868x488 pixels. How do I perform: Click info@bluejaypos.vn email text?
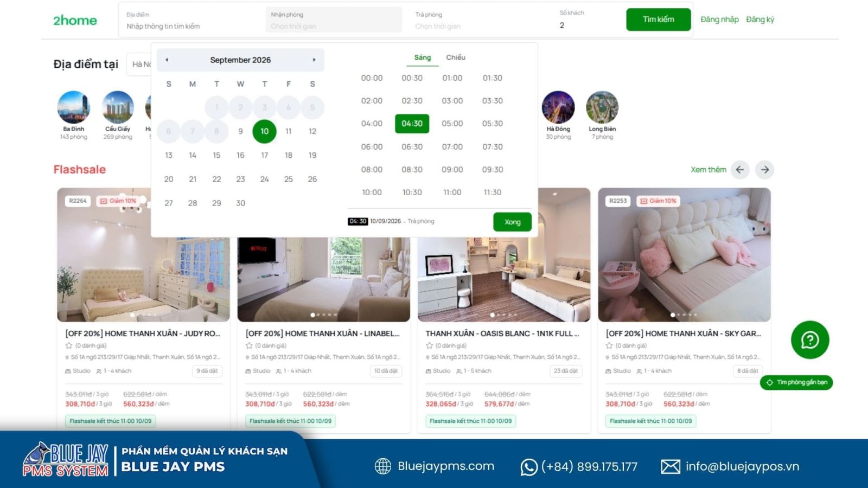tap(742, 466)
